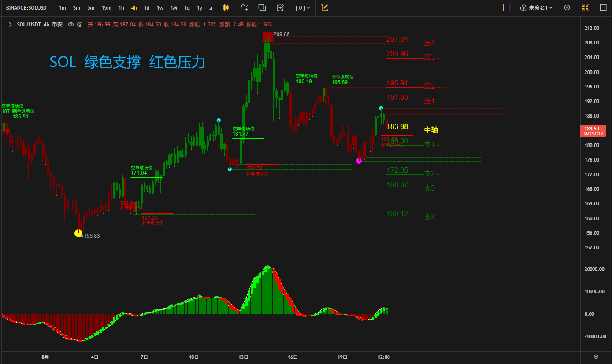Viewport: 612px width, 364px height.
Task: Click the magenta circle marker on the chart
Action: click(x=359, y=161)
